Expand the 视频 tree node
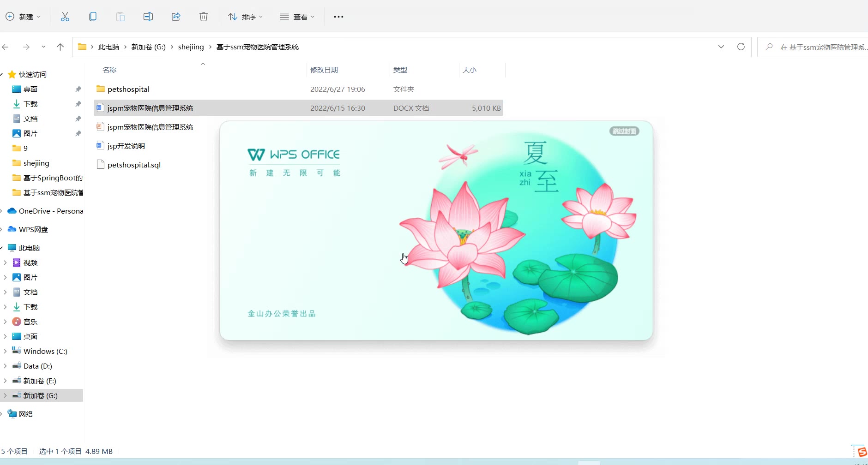 (5, 262)
